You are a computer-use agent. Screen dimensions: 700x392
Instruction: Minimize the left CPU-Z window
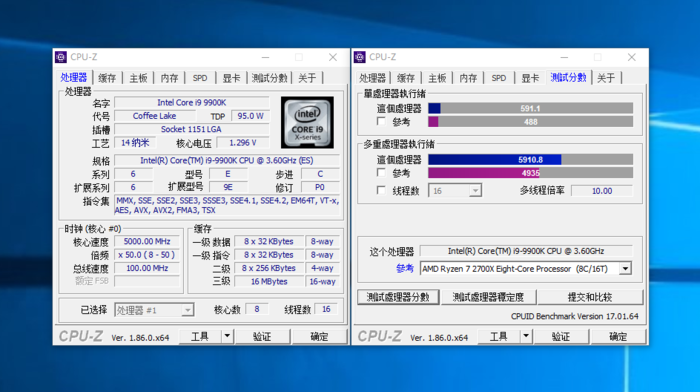coord(266,57)
